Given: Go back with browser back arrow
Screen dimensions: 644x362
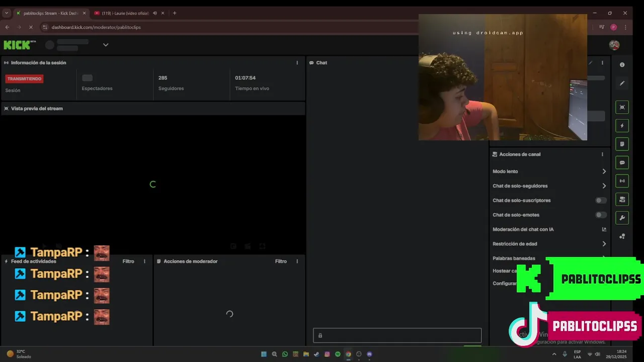Looking at the screenshot, I should click(7, 27).
